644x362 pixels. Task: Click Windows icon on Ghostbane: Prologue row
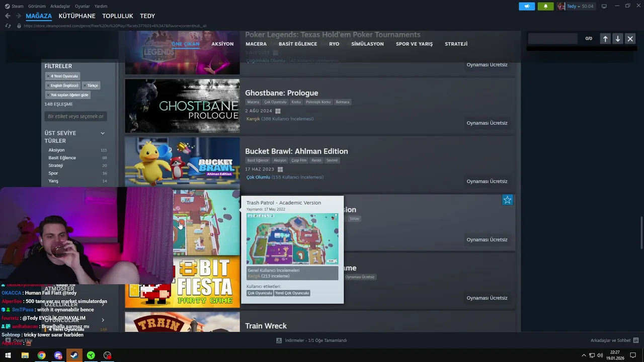pyautogui.click(x=278, y=111)
